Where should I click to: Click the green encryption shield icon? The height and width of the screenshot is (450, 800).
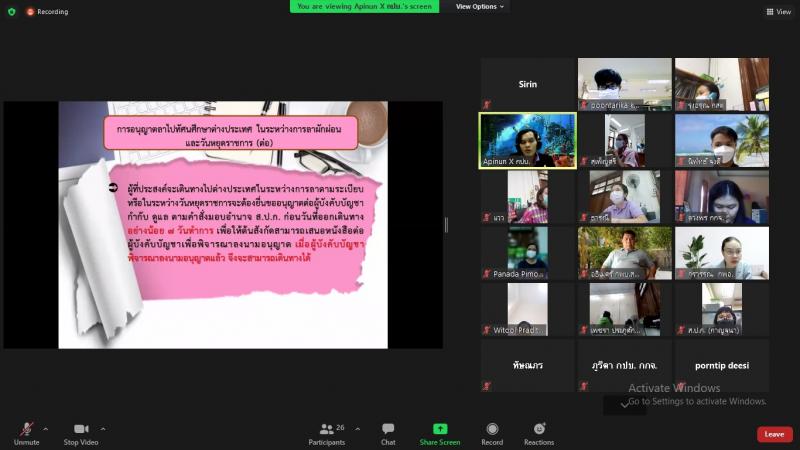(x=12, y=11)
